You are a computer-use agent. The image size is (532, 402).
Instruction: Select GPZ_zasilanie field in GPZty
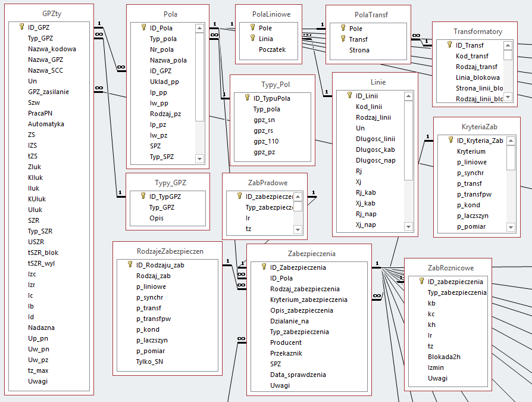point(49,92)
